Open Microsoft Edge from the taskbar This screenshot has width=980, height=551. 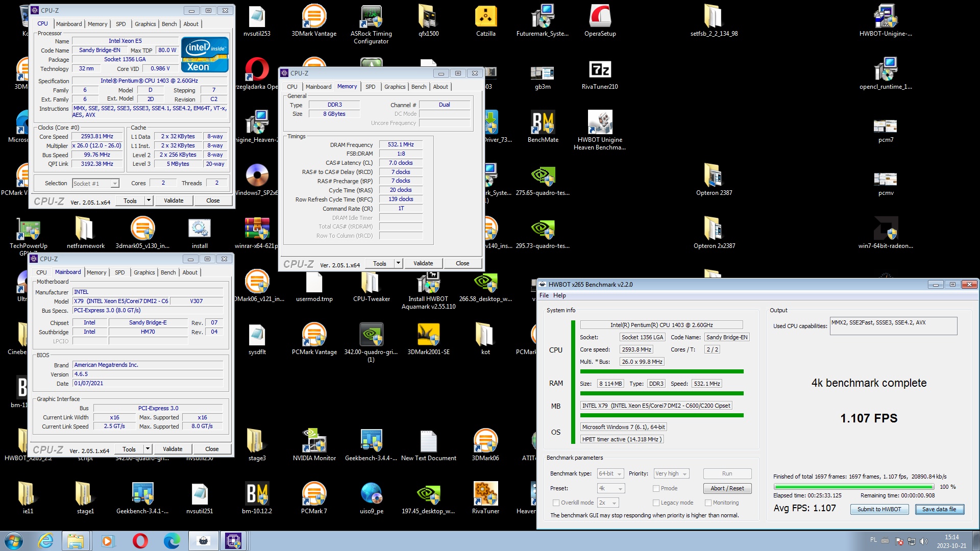(171, 541)
